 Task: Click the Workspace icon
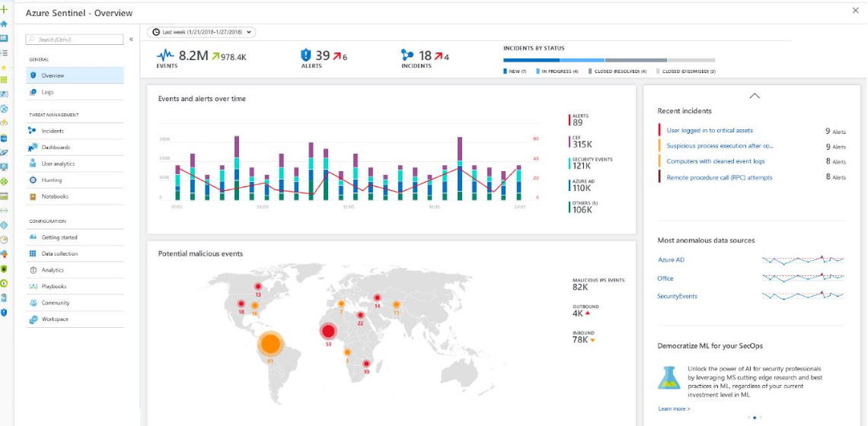(33, 319)
